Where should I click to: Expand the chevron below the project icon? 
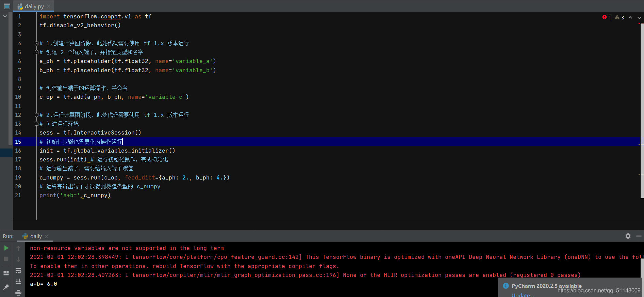tap(5, 16)
